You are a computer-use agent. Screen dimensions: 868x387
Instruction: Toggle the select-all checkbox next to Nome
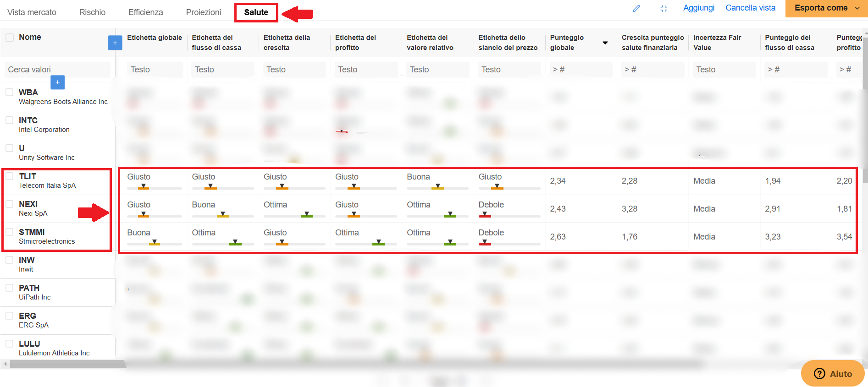pyautogui.click(x=9, y=38)
